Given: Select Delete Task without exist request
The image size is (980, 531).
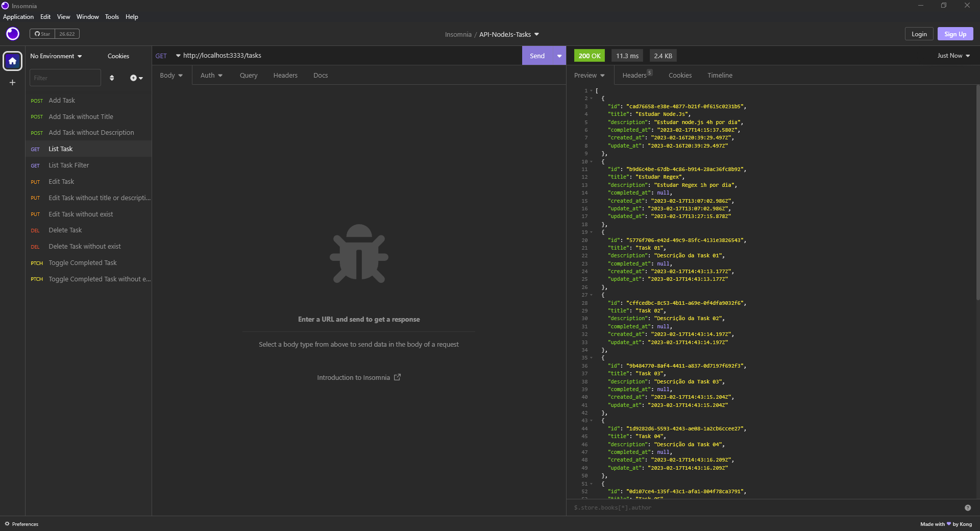Looking at the screenshot, I should pos(89,247).
